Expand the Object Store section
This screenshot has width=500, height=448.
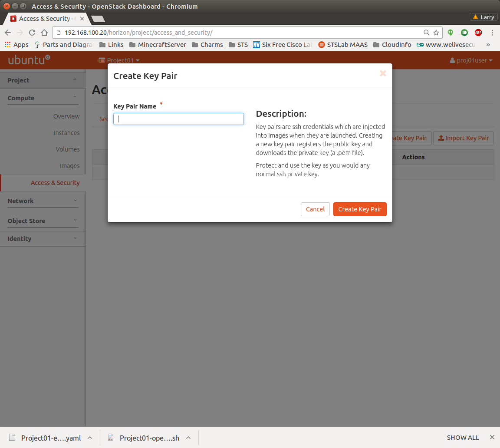(43, 221)
